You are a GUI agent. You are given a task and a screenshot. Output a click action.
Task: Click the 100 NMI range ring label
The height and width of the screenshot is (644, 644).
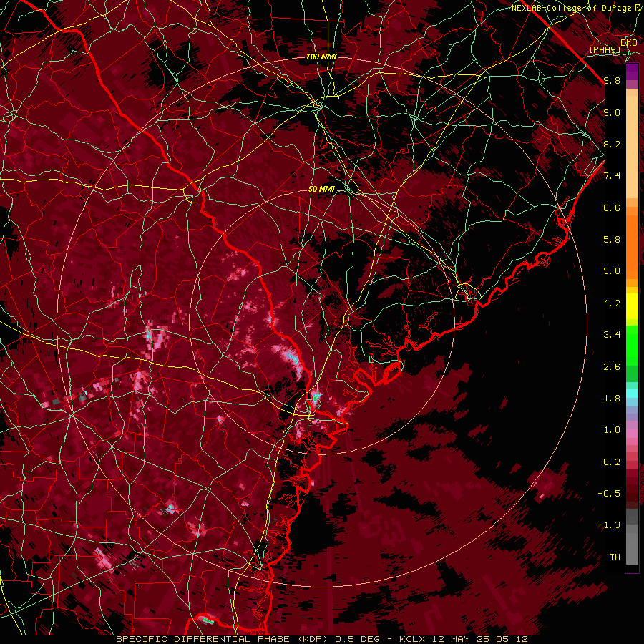click(x=321, y=57)
